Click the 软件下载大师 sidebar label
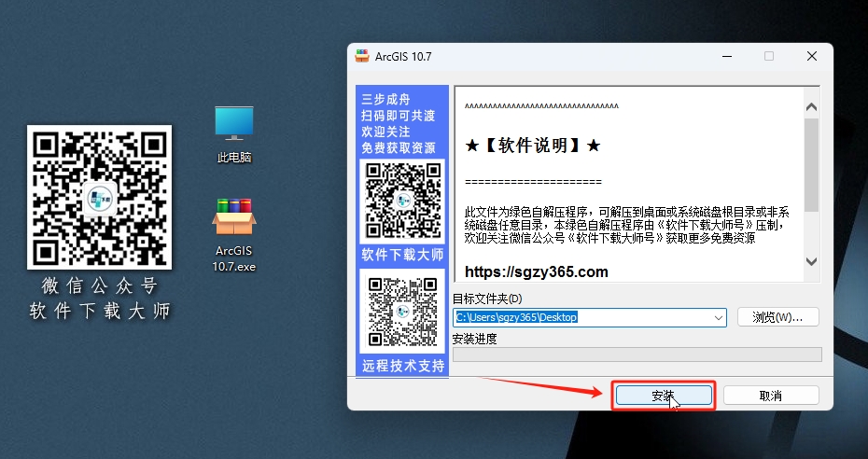This screenshot has height=459, width=868. click(x=402, y=255)
